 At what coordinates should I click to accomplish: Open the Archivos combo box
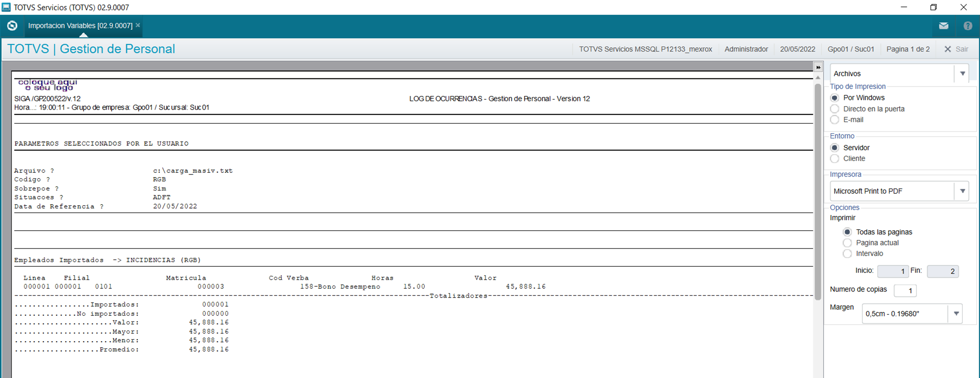coord(899,74)
